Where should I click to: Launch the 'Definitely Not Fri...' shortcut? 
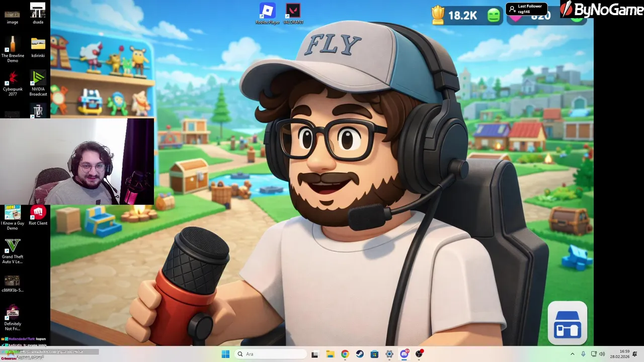pos(13,318)
